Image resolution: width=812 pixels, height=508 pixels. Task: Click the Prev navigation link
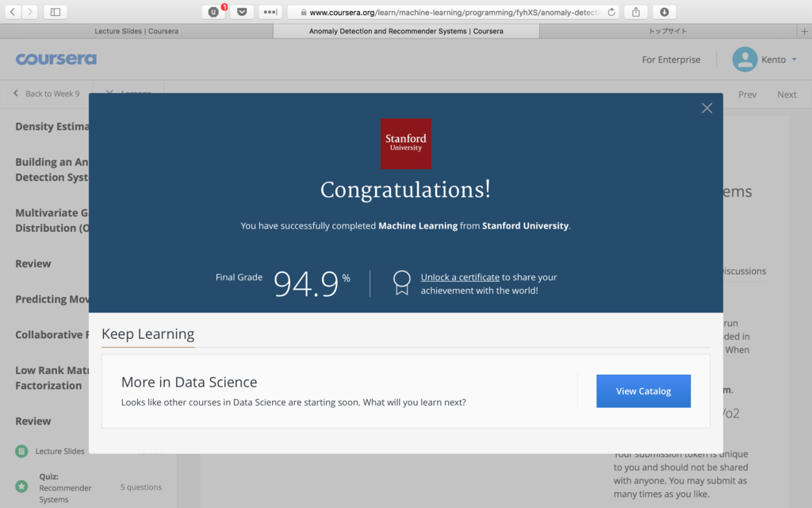(747, 94)
